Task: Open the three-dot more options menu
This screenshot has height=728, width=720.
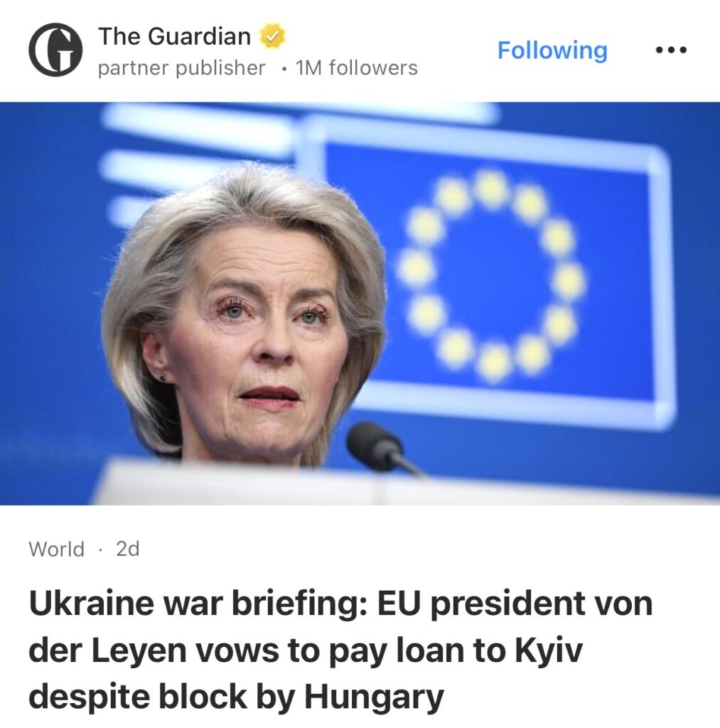Action: [671, 50]
